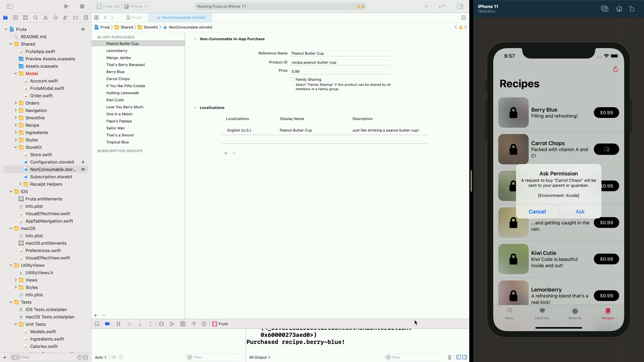
Task: Click the Price input field
Action: pyautogui.click(x=340, y=71)
